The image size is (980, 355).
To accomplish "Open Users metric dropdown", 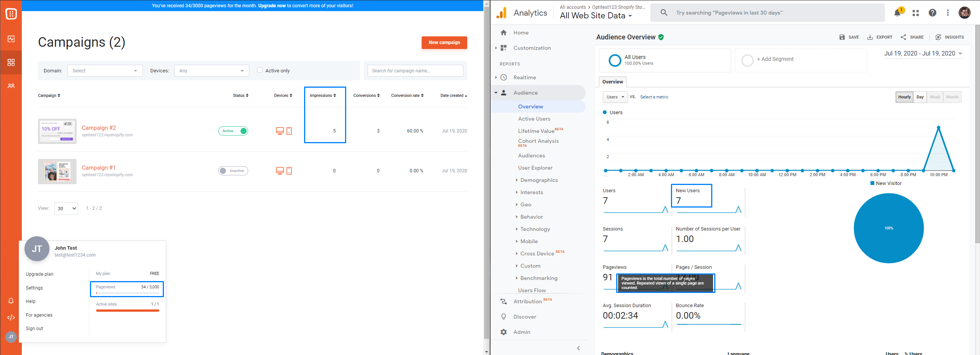I will [615, 97].
